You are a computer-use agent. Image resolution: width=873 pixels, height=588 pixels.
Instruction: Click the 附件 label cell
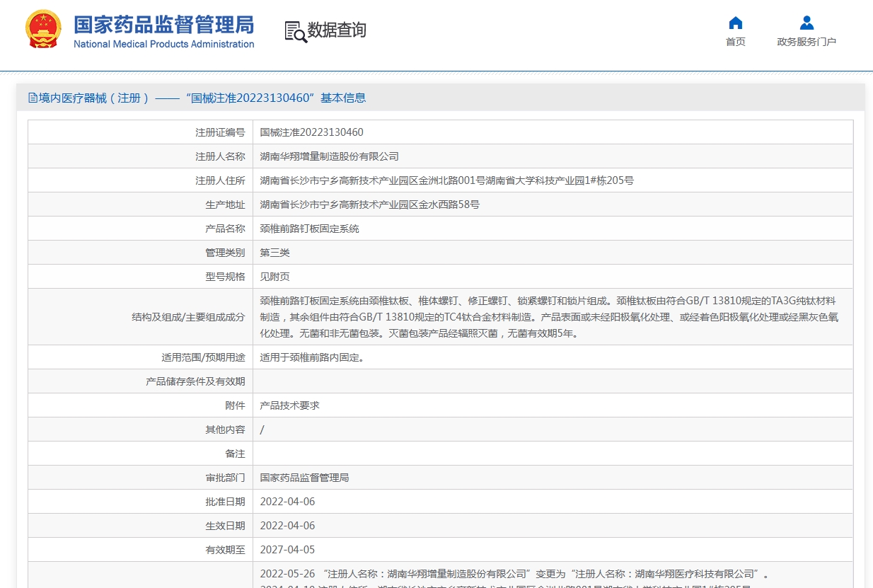point(140,405)
